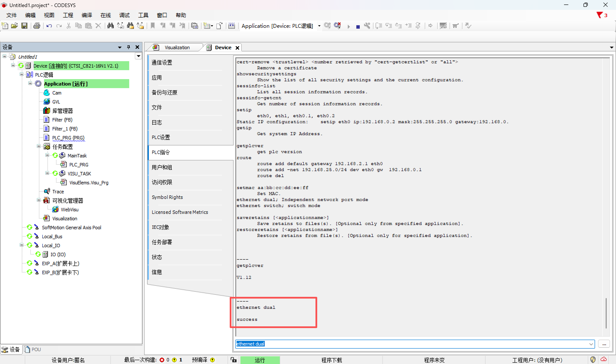Click the Stop application square icon
The width and height of the screenshot is (616, 364).
coord(358,27)
